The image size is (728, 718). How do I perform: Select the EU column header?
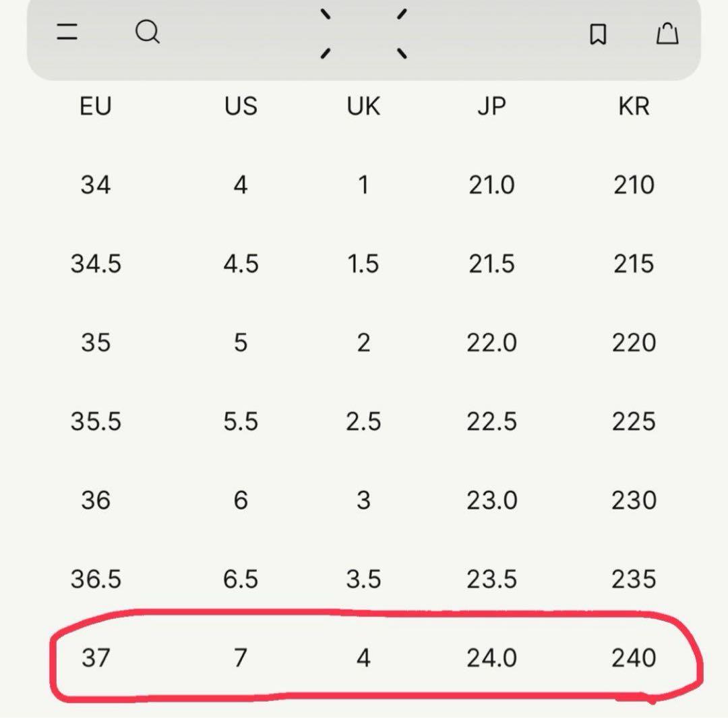click(x=95, y=107)
